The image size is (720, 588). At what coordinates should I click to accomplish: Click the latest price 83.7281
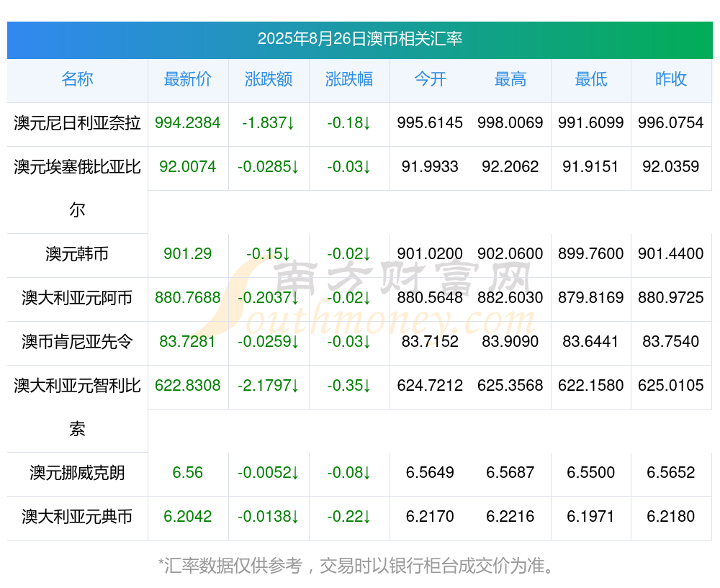188,342
